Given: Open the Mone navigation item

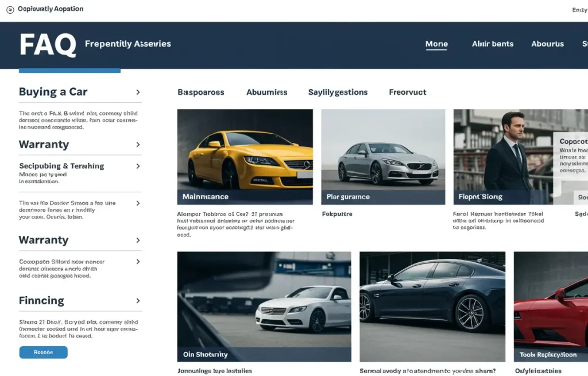Looking at the screenshot, I should (x=436, y=44).
